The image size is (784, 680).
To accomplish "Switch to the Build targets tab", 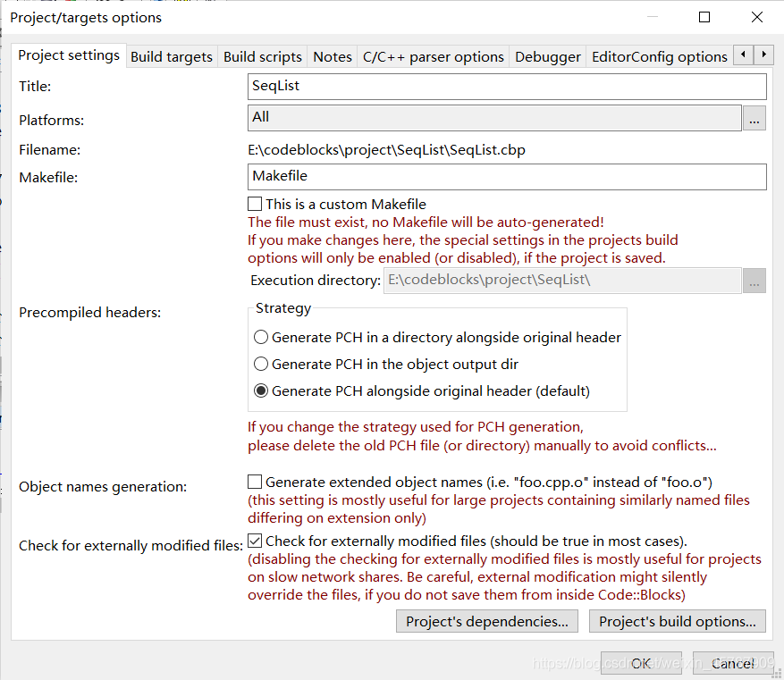I will click(171, 56).
